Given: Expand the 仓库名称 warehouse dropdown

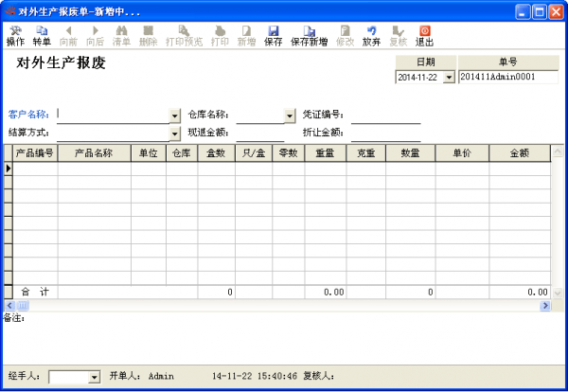Looking at the screenshot, I should (x=290, y=116).
